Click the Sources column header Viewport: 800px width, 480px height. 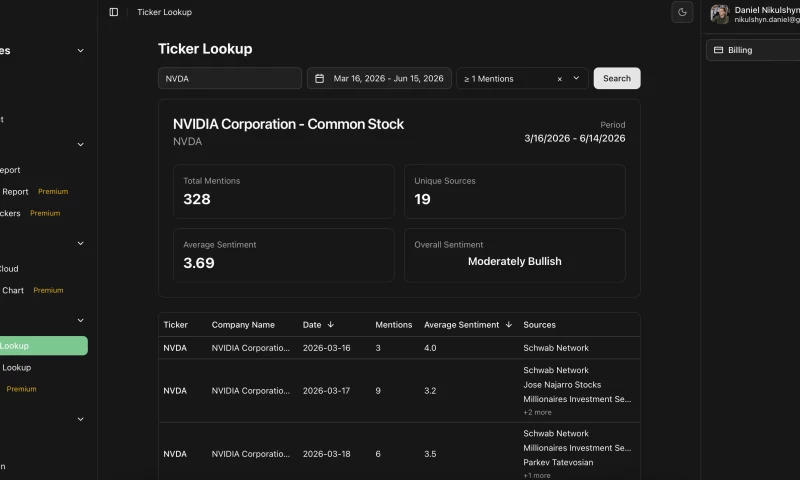click(x=539, y=325)
